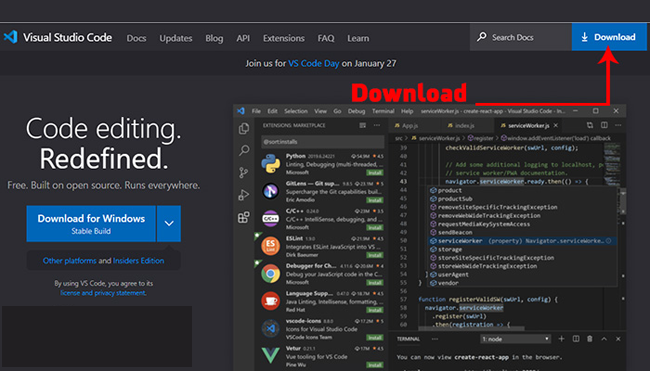Select the Extensions icon in activity bar
This screenshot has height=371, width=650.
[244, 217]
